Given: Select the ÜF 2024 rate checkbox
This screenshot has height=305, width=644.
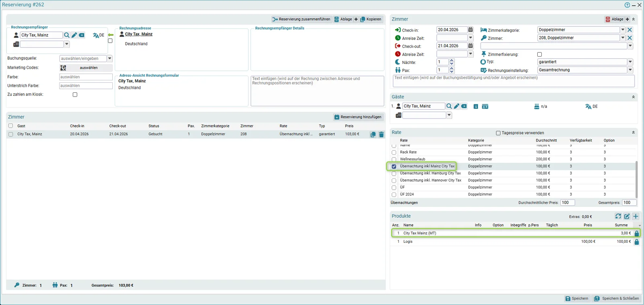Looking at the screenshot, I should (x=394, y=195).
